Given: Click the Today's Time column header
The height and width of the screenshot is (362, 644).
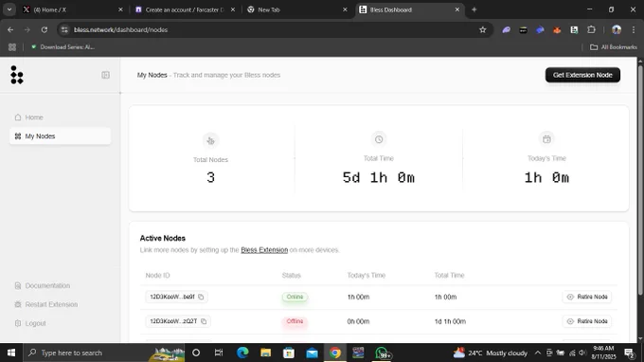Looking at the screenshot, I should coord(367,276).
